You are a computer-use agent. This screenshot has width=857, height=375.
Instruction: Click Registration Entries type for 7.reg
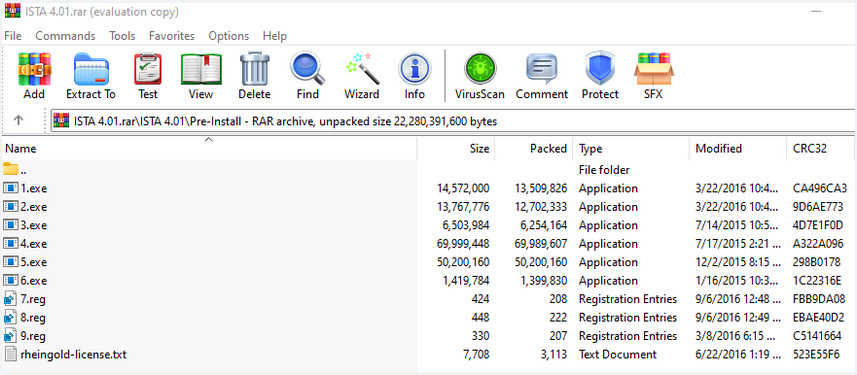[x=628, y=299]
